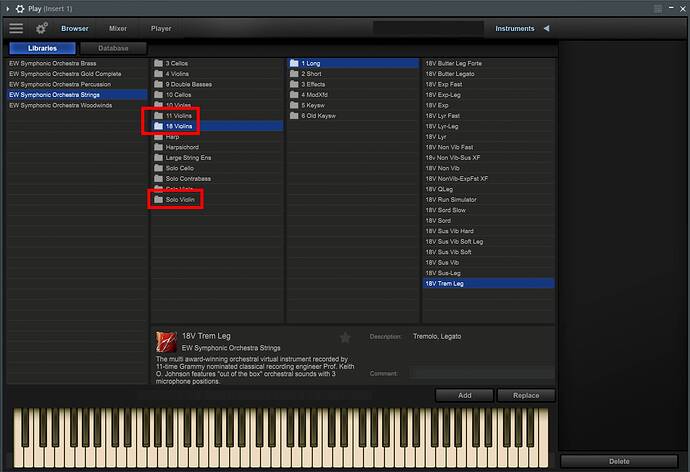Screen dimensions: 690x472
Task: Open the 1 Long folder icon
Action: [294, 63]
